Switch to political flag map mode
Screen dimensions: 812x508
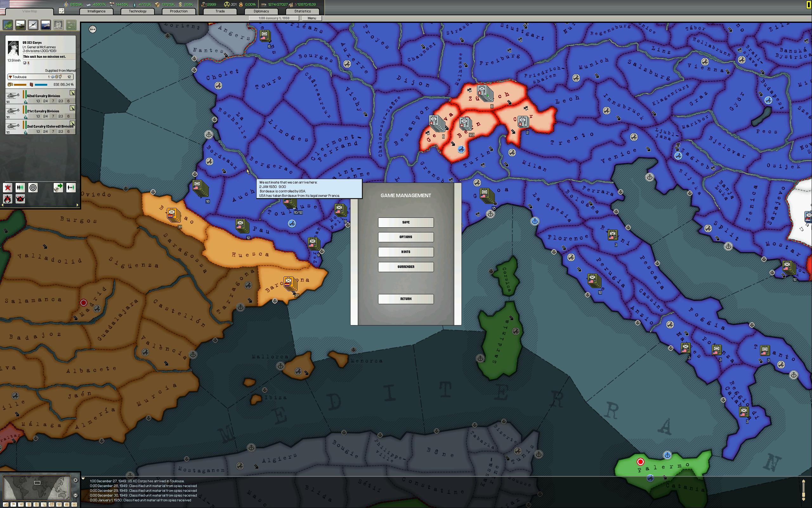(13, 505)
